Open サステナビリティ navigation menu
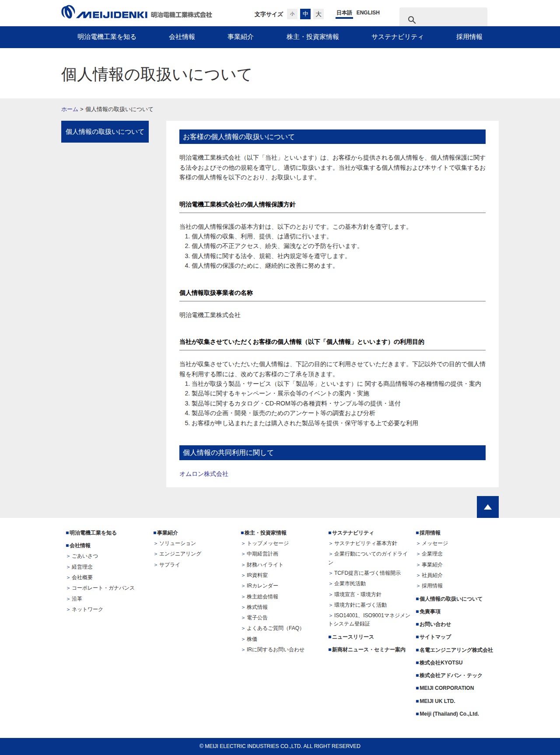Viewport: 560px width, 755px height. pos(397,37)
